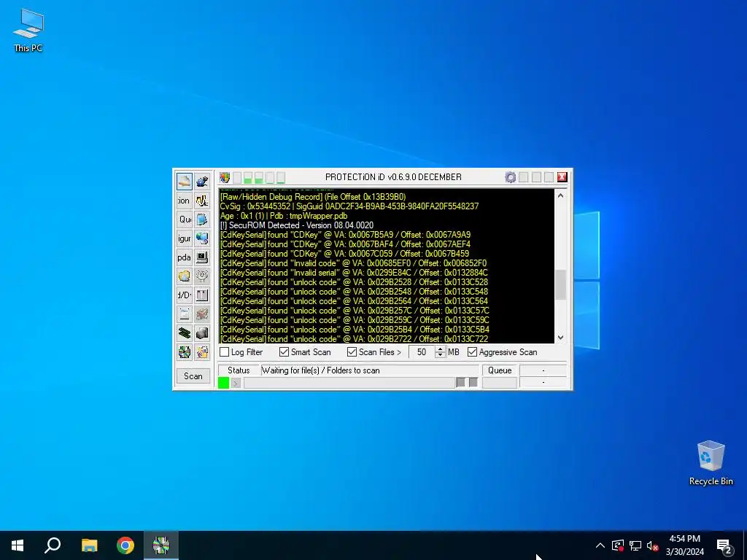
Task: Open the notepad sheet sidebar icon
Action: pyautogui.click(x=185, y=314)
